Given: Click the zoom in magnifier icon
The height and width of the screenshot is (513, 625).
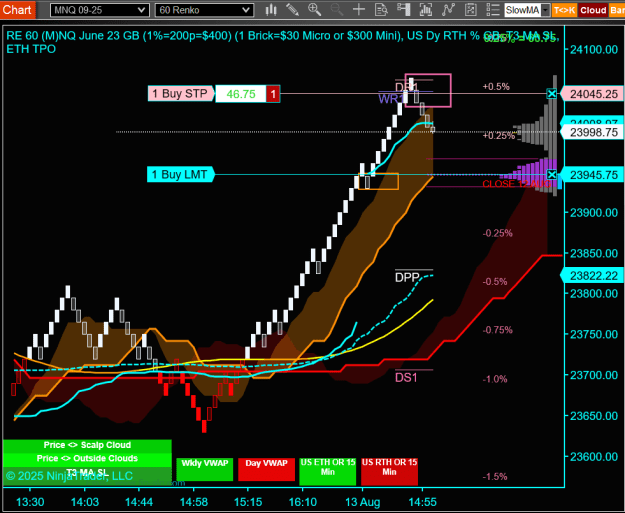Looking at the screenshot, I should tap(314, 10).
